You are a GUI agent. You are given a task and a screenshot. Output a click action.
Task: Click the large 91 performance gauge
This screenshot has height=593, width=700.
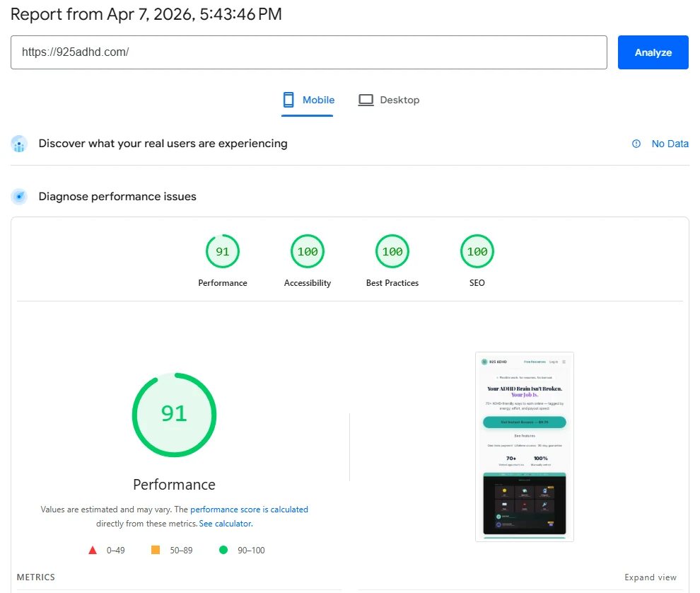(x=174, y=415)
